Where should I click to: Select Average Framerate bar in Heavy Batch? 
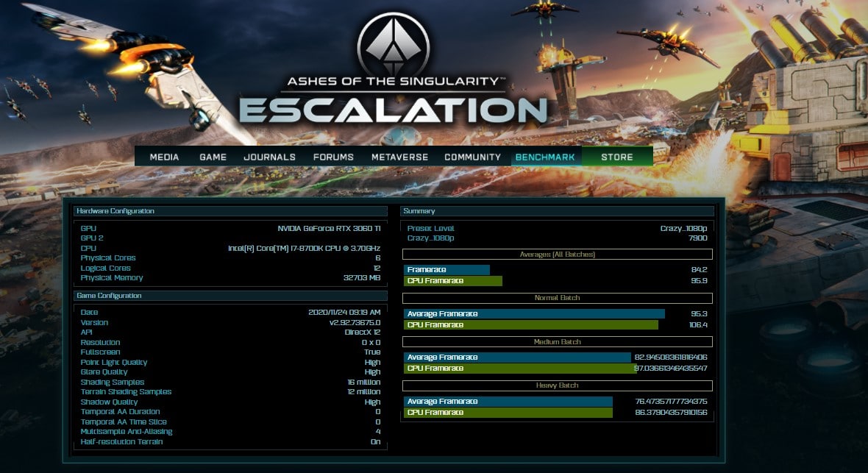click(x=508, y=402)
